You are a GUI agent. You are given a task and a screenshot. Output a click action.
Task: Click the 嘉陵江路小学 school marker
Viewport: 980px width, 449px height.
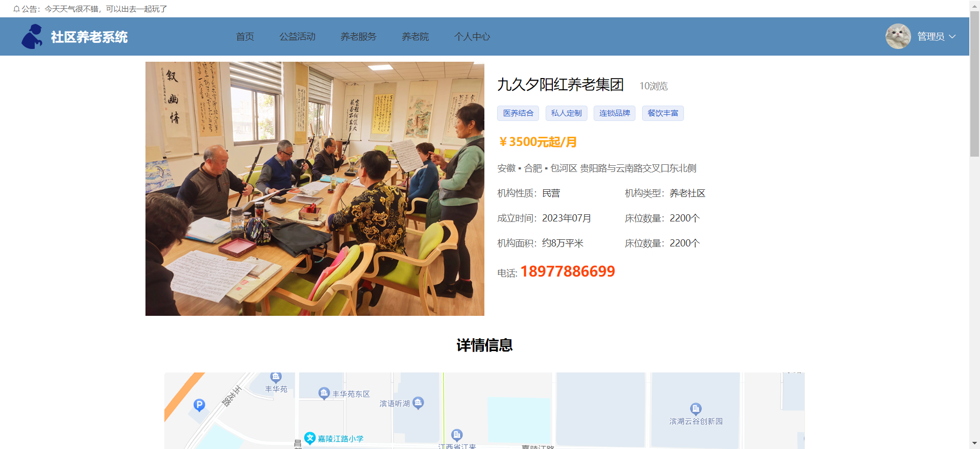click(x=310, y=438)
